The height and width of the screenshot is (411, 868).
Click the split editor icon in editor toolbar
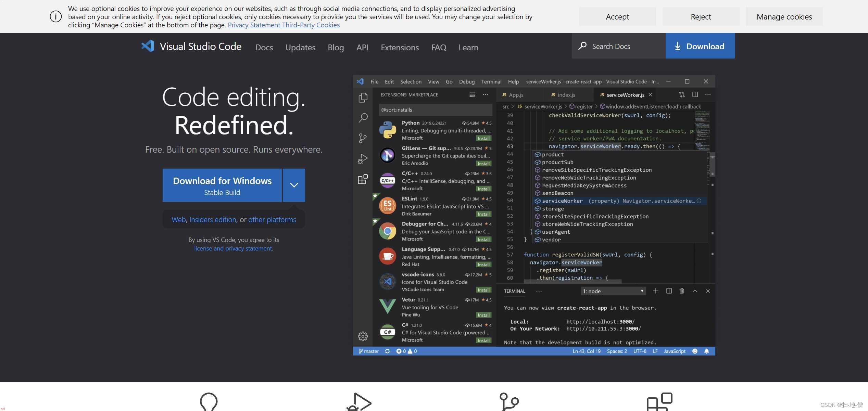[695, 95]
